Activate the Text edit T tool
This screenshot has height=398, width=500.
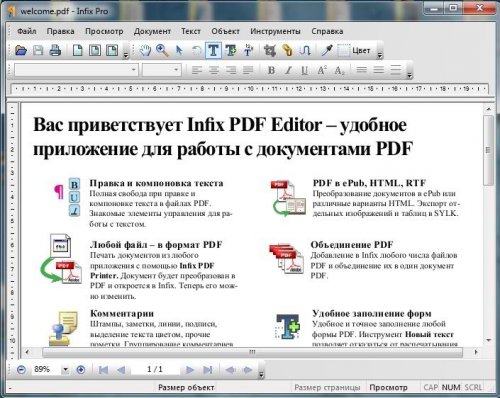(214, 51)
